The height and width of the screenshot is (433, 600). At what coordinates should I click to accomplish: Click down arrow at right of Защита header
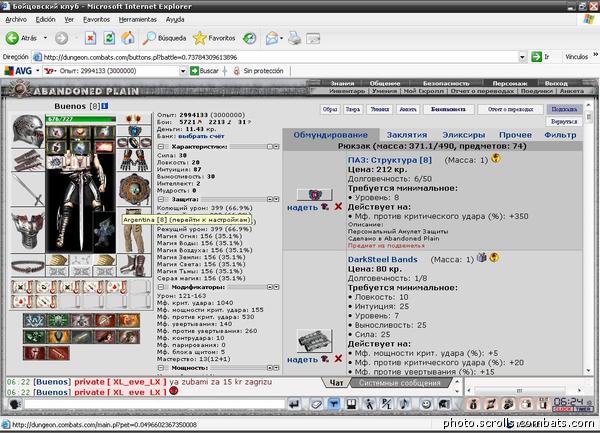[276, 199]
